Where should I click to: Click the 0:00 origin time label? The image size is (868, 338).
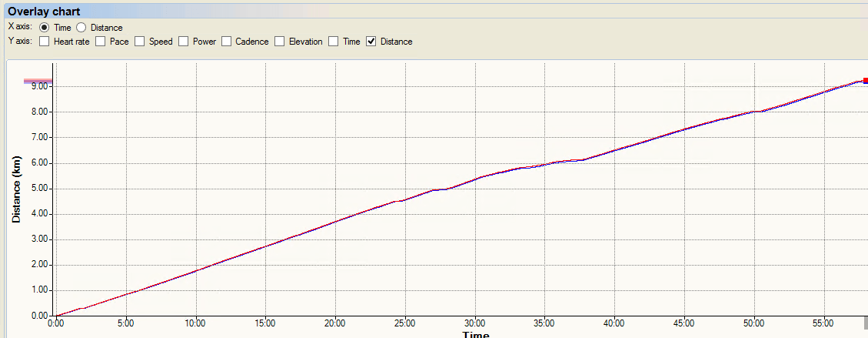pos(56,323)
